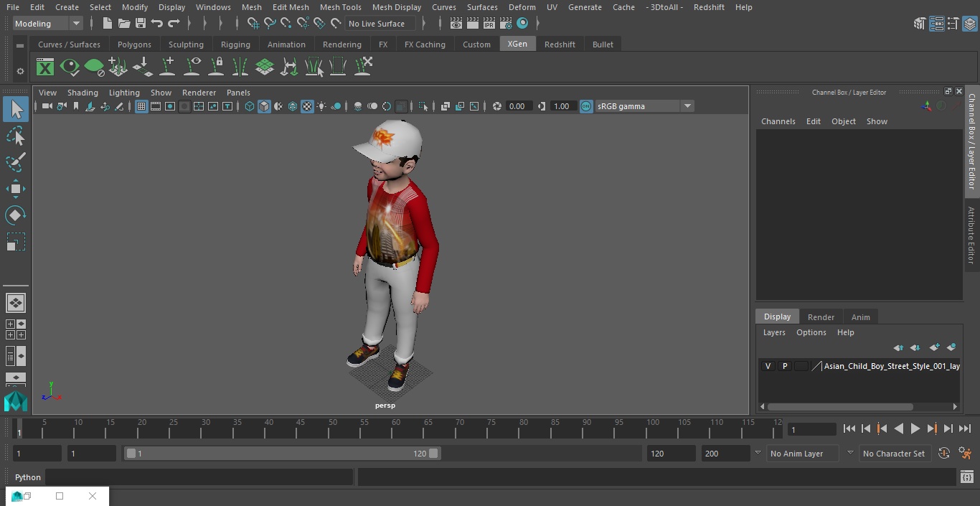The width and height of the screenshot is (980, 506).
Task: Click the auto keyframe toggle icon
Action: coord(944,454)
